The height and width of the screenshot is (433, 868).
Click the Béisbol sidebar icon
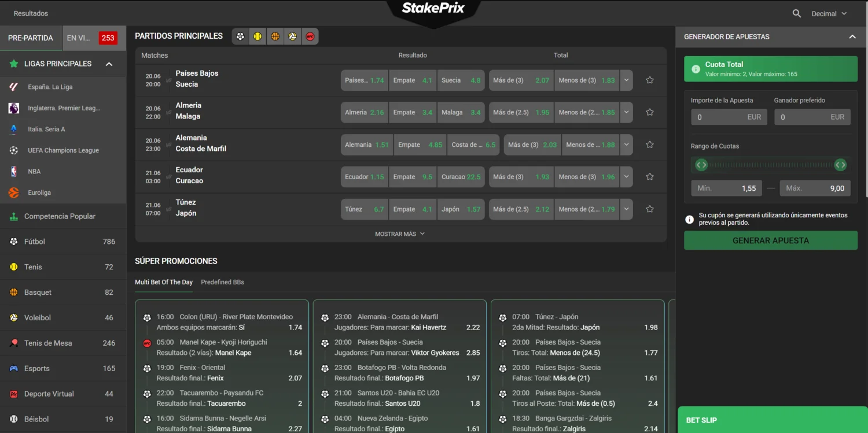14,419
